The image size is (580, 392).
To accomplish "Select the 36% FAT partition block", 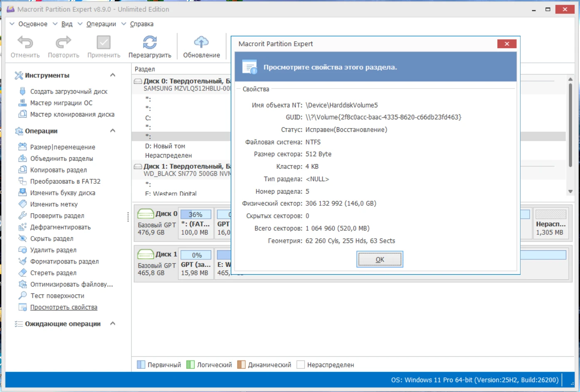I will pos(195,224).
